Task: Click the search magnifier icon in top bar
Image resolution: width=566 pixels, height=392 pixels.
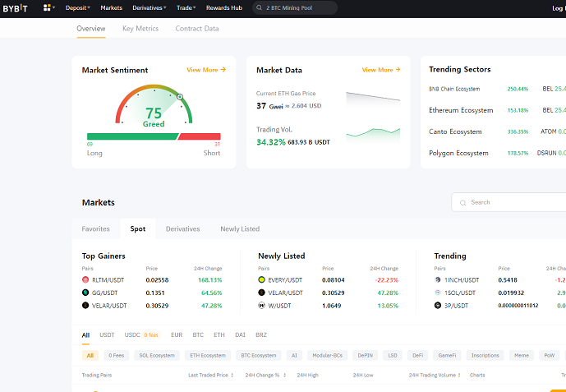Action: pos(259,7)
